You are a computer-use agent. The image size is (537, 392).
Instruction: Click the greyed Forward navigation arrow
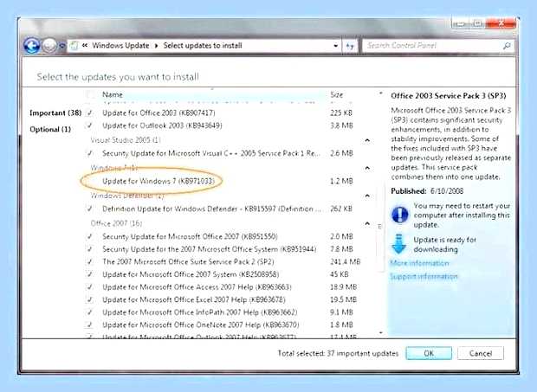click(x=49, y=46)
